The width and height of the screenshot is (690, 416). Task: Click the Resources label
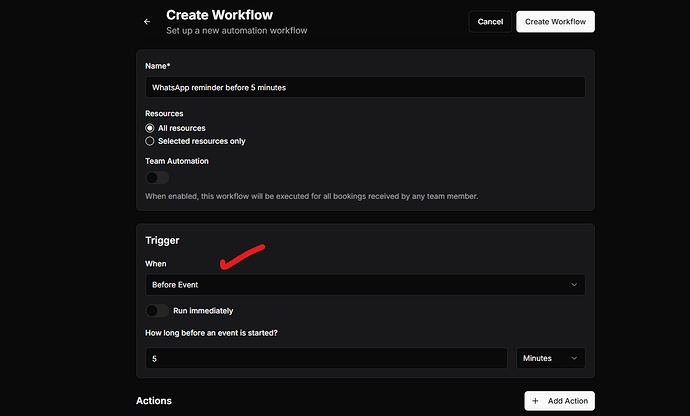[x=164, y=114]
